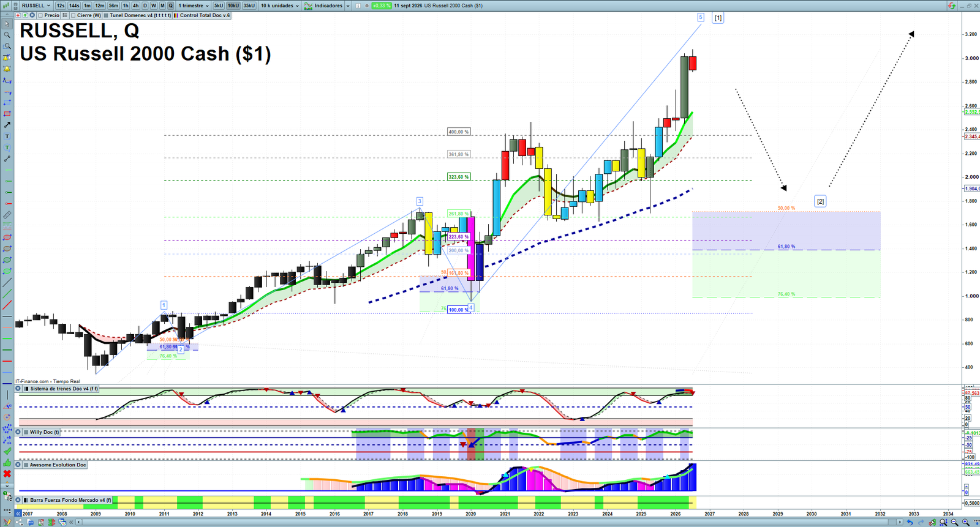Viewport: 980px width, 527px height.
Task: Select the 4h timeframe
Action: (136, 6)
